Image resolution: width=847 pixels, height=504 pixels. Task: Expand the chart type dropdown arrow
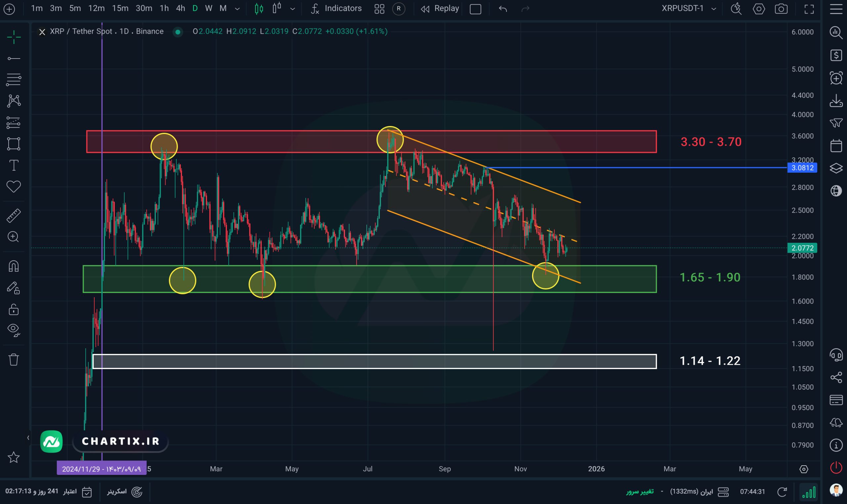point(292,9)
